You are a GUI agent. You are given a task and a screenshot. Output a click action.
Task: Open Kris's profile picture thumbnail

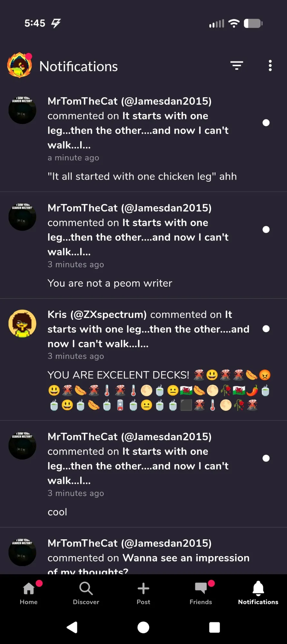click(22, 323)
